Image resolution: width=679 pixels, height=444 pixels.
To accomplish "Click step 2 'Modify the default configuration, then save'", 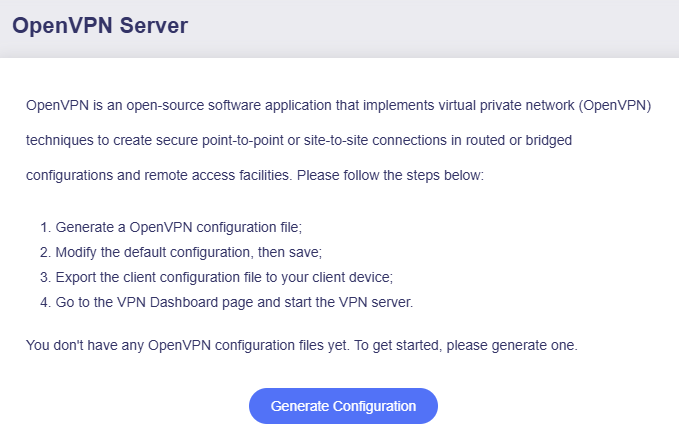I will 181,252.
